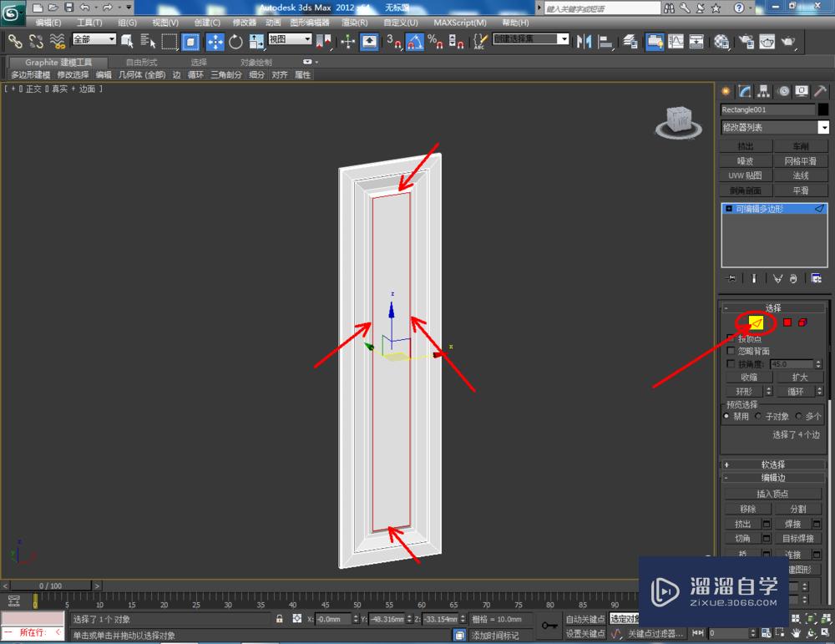Click the Align tool icon
The height and width of the screenshot is (644, 835).
[605, 41]
